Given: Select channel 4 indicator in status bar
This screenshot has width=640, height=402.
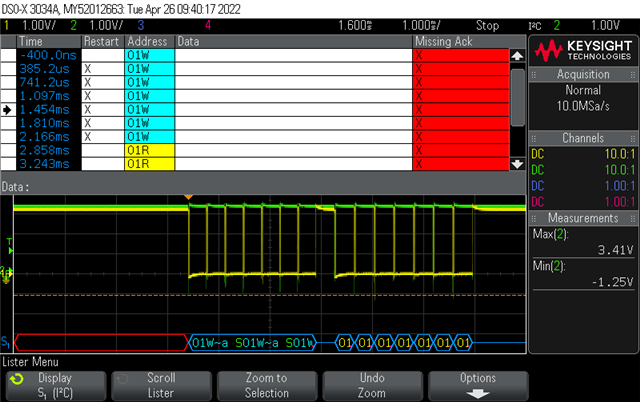Looking at the screenshot, I should tap(208, 26).
